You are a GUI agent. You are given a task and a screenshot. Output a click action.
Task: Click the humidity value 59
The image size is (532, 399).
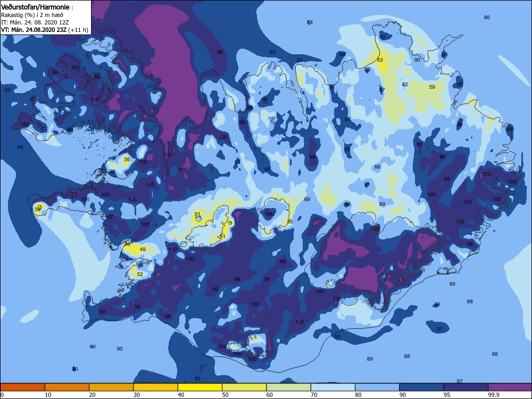pyautogui.click(x=432, y=87)
